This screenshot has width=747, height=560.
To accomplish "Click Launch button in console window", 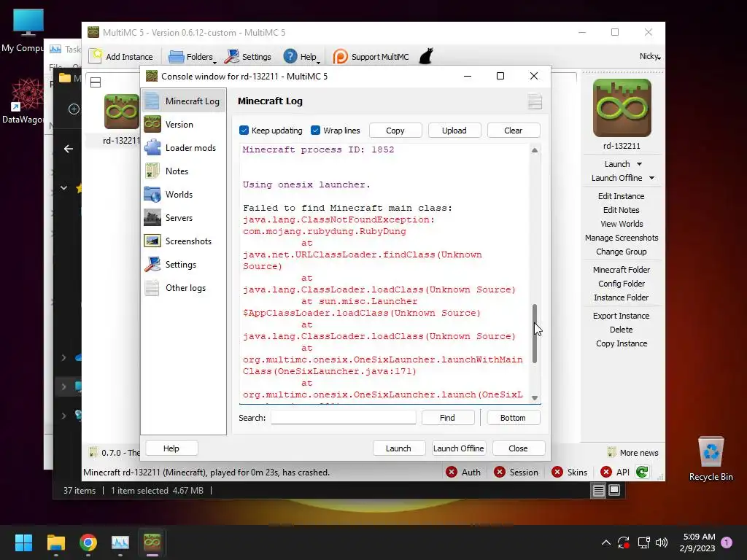I will point(399,448).
